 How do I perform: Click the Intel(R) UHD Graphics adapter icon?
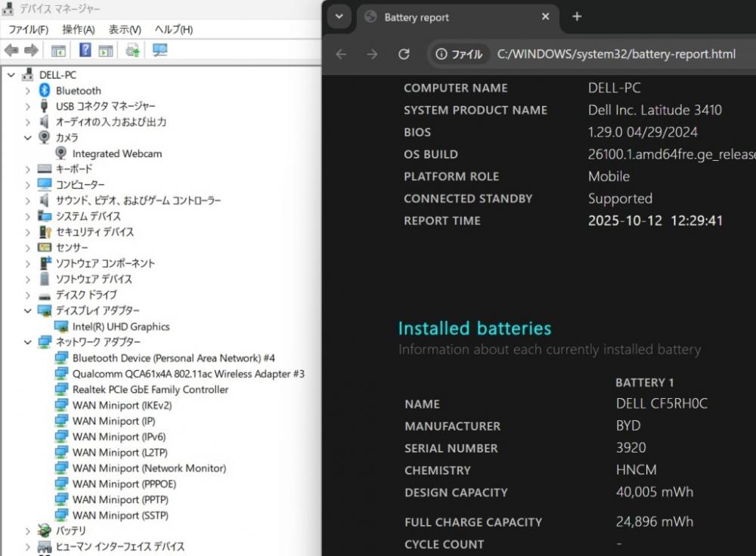coord(61,327)
